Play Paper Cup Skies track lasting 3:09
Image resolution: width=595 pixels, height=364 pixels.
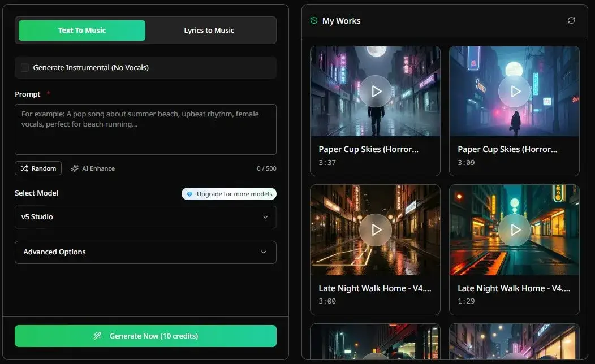click(x=515, y=92)
